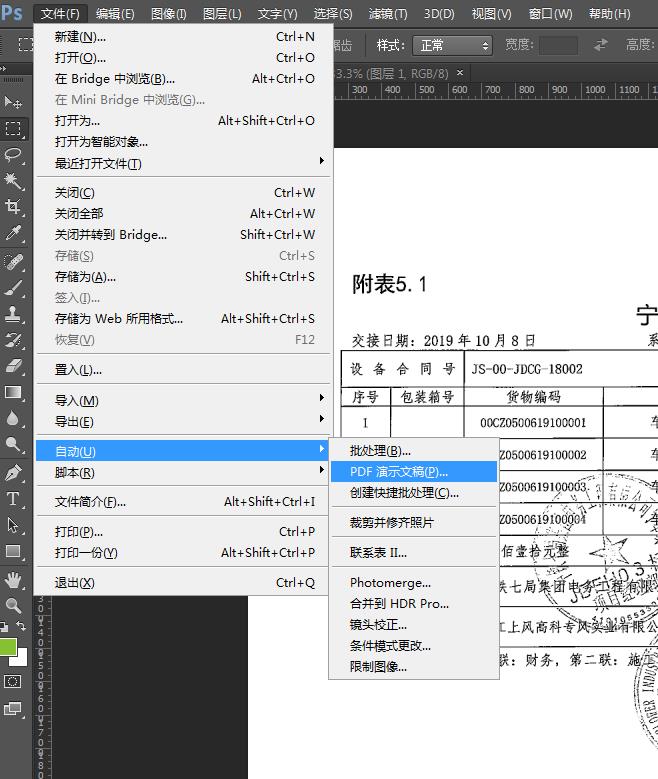Select the History Brush tool
658x779 pixels.
[x=12, y=340]
